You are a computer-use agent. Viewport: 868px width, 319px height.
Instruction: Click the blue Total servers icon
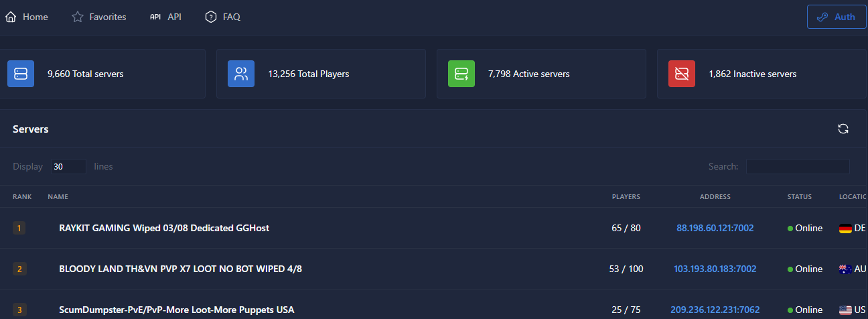click(x=21, y=74)
